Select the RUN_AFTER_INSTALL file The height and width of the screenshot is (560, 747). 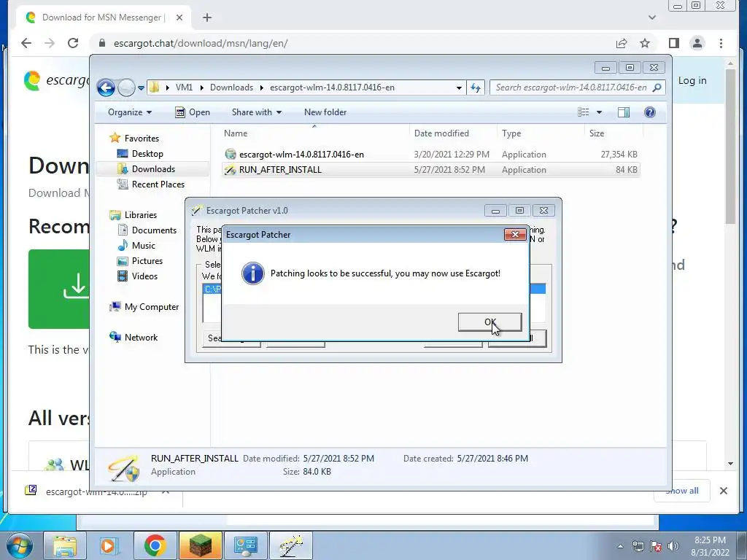[280, 169]
